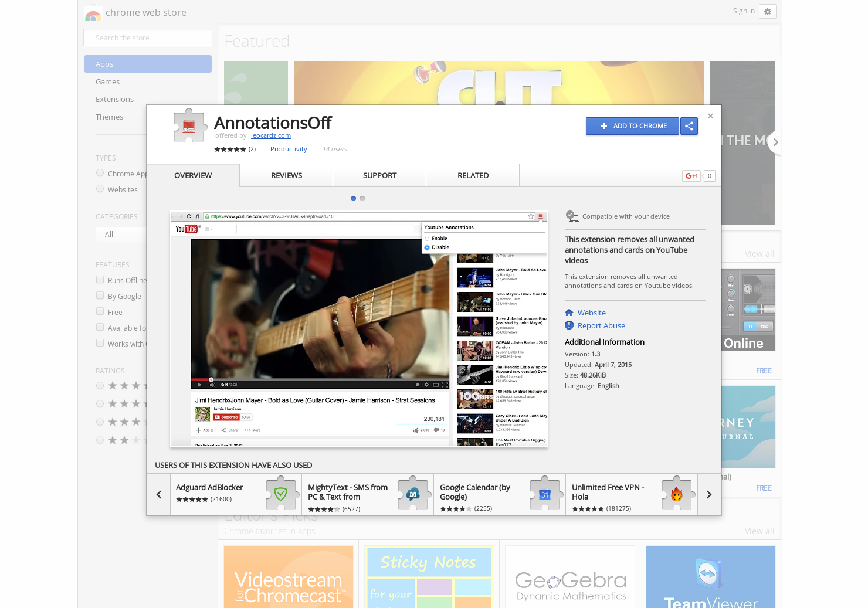Click the Adguard AdBlocker shield icon

tap(282, 494)
